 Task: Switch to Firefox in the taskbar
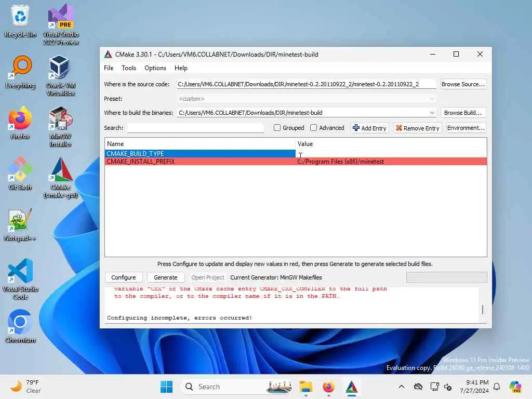(328, 387)
